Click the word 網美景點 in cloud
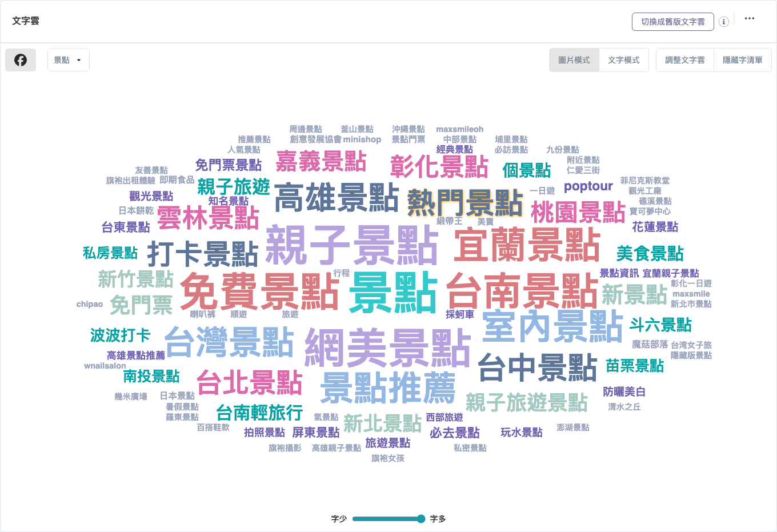The height and width of the screenshot is (532, 777). pos(388,348)
